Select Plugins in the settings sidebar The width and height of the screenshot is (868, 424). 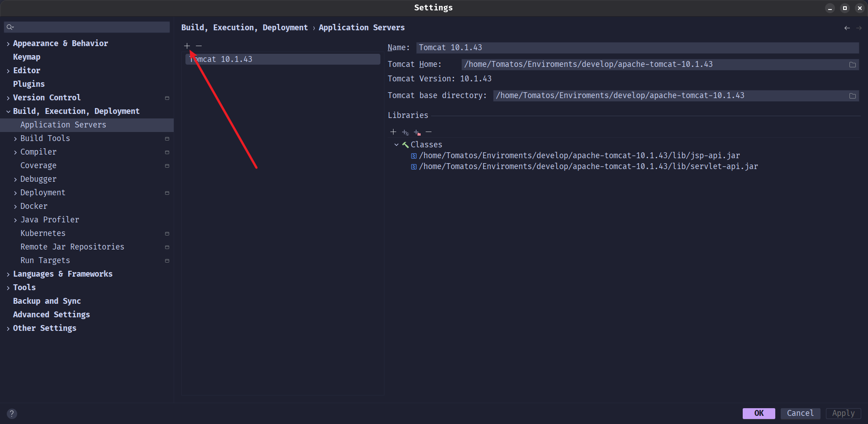pyautogui.click(x=29, y=84)
